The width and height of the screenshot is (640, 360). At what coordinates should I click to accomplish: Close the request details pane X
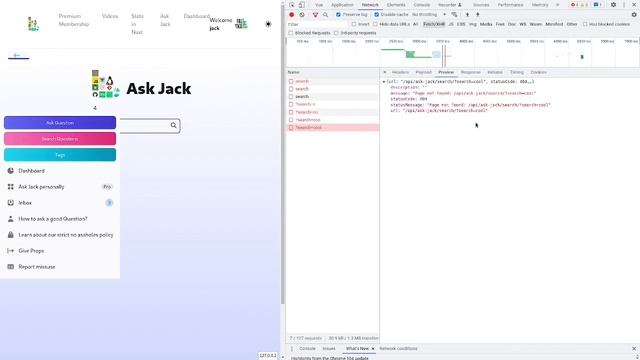pyautogui.click(x=384, y=72)
